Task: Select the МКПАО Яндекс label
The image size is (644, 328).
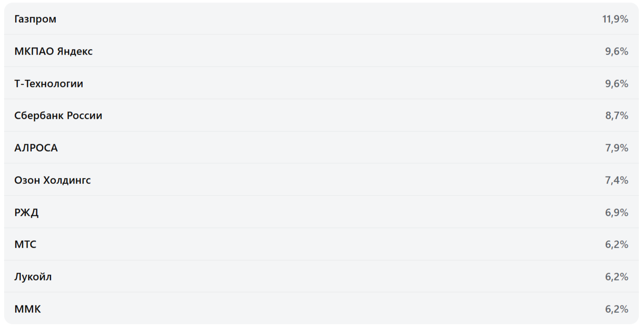Action: [x=54, y=51]
